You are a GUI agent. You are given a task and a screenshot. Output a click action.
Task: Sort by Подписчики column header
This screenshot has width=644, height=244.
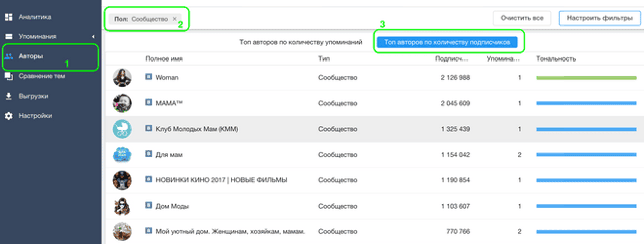click(x=452, y=59)
